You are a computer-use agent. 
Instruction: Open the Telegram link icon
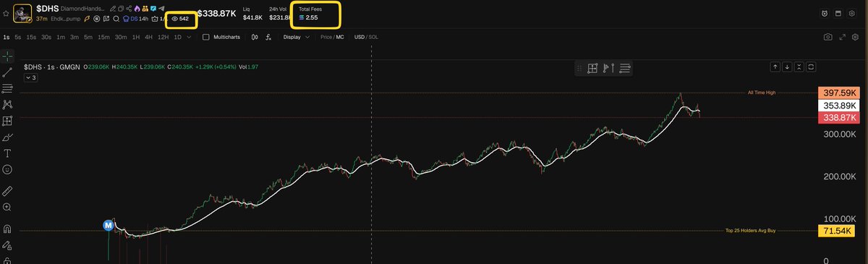coord(161,9)
